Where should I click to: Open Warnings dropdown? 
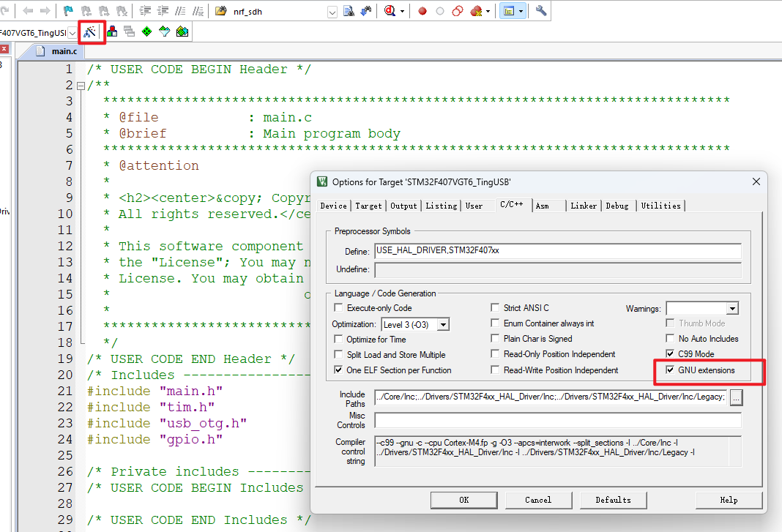pos(732,309)
